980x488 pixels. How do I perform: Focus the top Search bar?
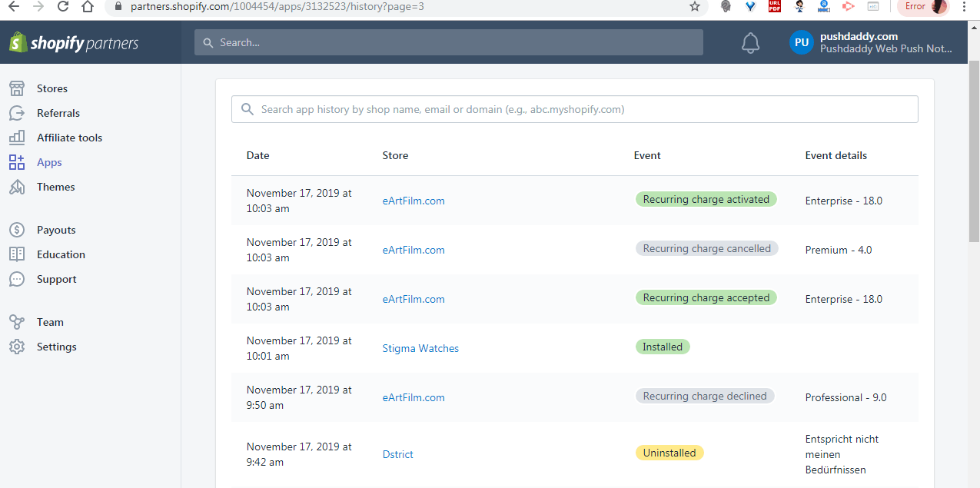click(449, 43)
